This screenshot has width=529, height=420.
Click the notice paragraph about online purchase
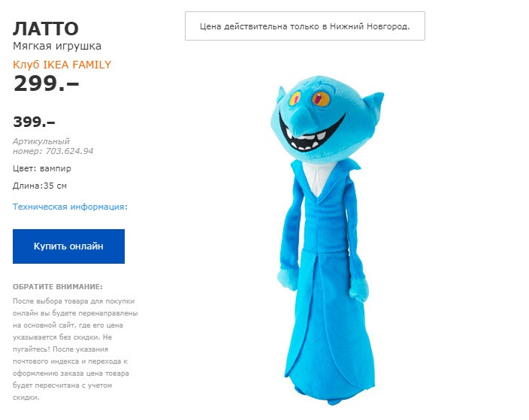click(75, 349)
